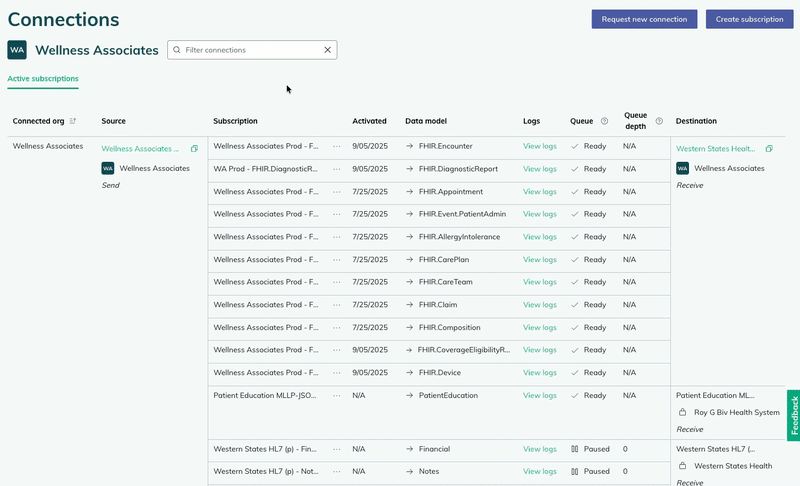
Task: View logs for FHIR.Appointment subscription
Action: coord(539,192)
